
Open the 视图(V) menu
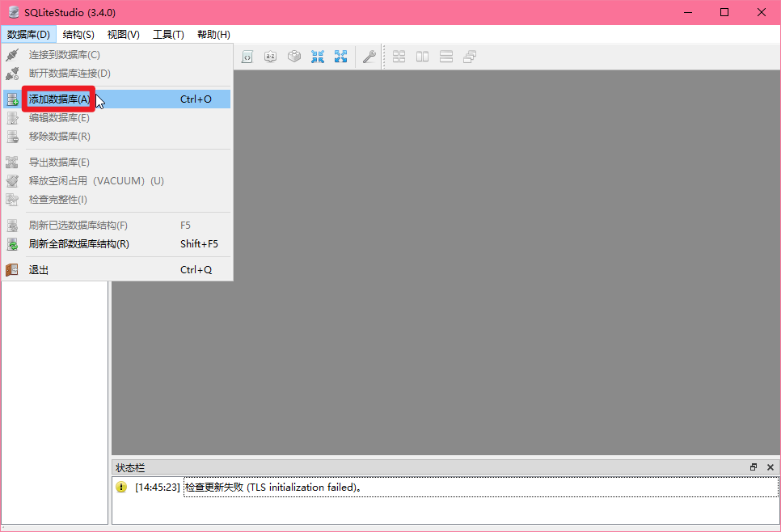(x=123, y=35)
